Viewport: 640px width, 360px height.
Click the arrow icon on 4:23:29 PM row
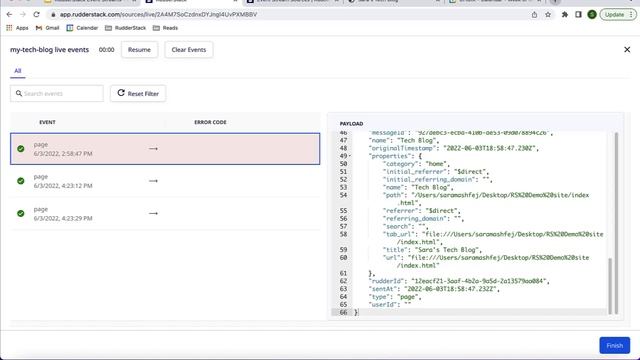[x=153, y=213]
